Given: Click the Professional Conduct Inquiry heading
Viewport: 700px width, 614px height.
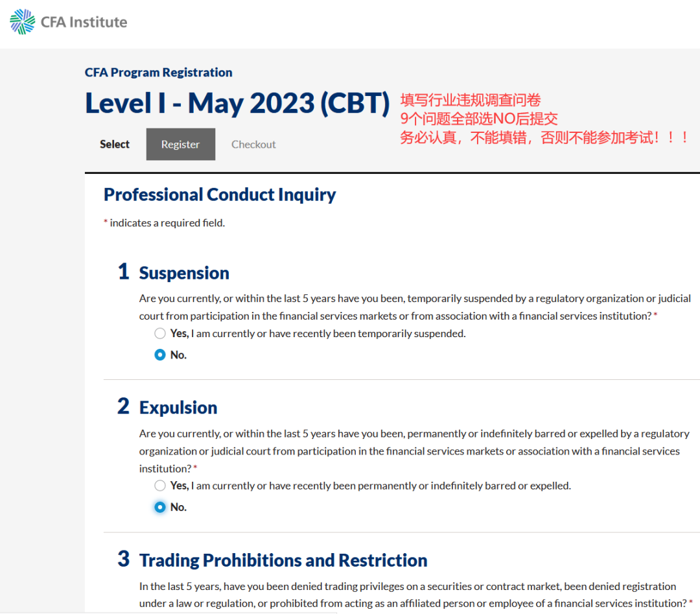Looking at the screenshot, I should tap(220, 195).
